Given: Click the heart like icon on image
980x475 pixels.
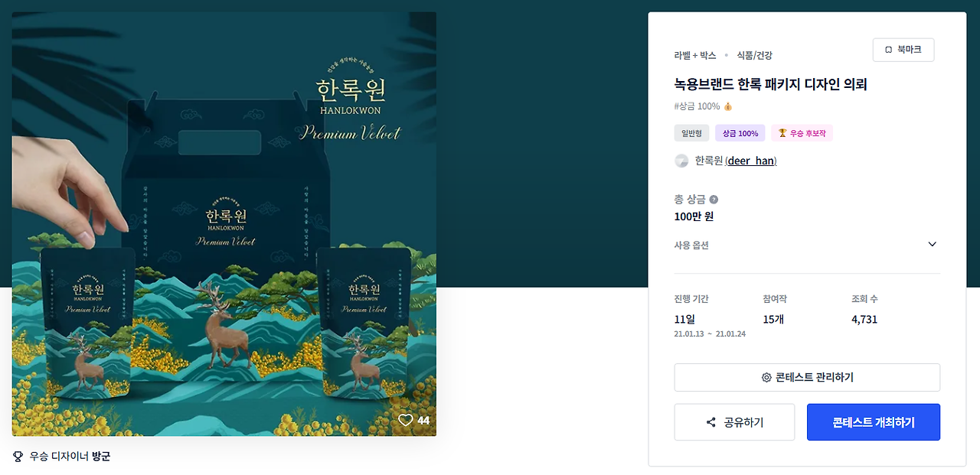Looking at the screenshot, I should tap(406, 420).
